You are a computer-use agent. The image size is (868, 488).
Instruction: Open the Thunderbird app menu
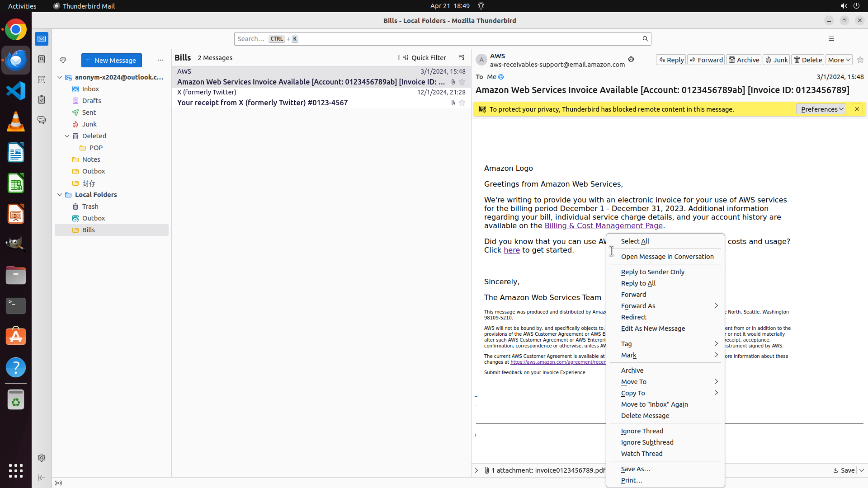coord(831,39)
